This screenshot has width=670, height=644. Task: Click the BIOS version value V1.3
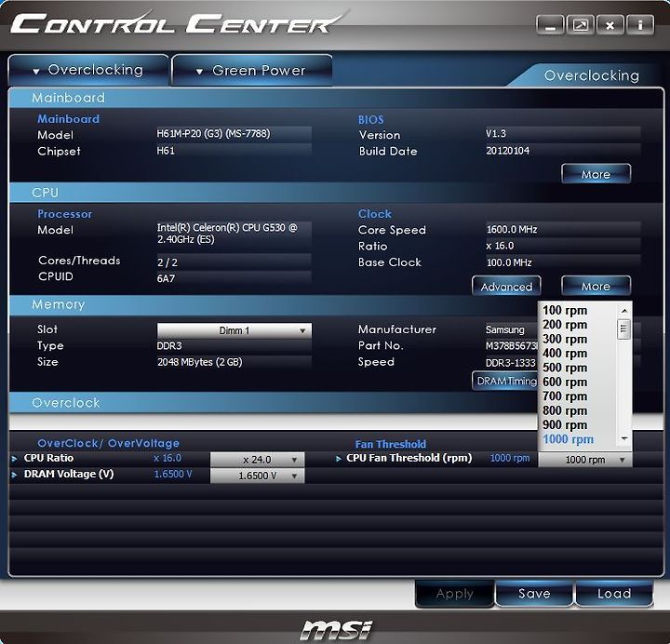496,134
